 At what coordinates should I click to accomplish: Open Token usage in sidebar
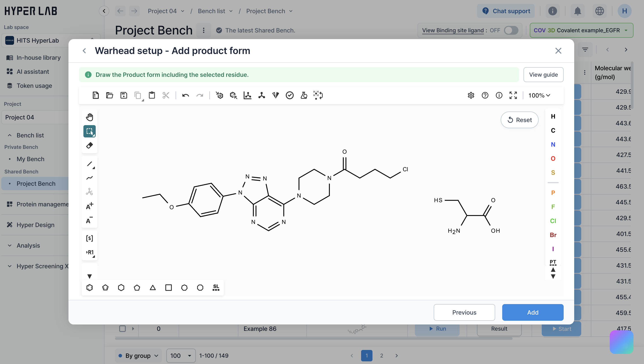click(34, 86)
